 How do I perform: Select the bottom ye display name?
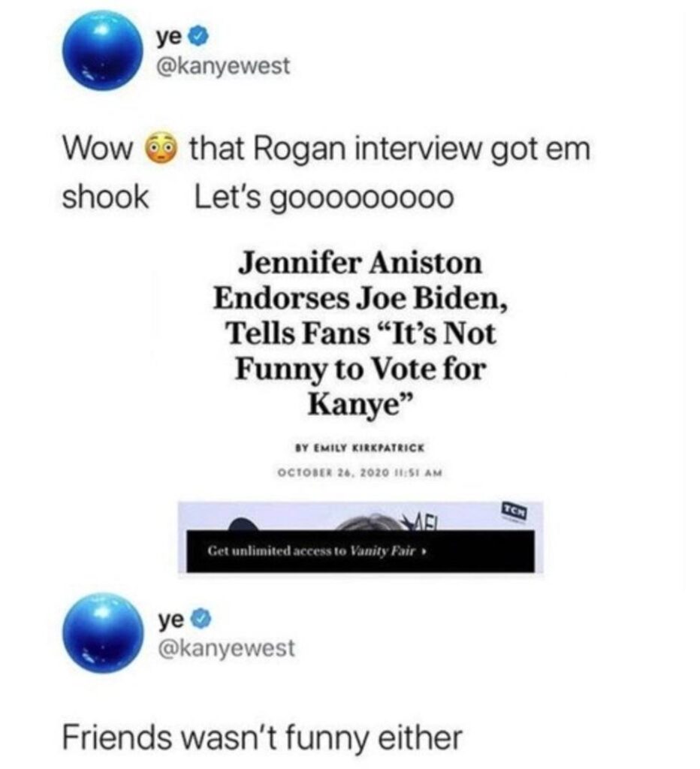tap(171, 620)
